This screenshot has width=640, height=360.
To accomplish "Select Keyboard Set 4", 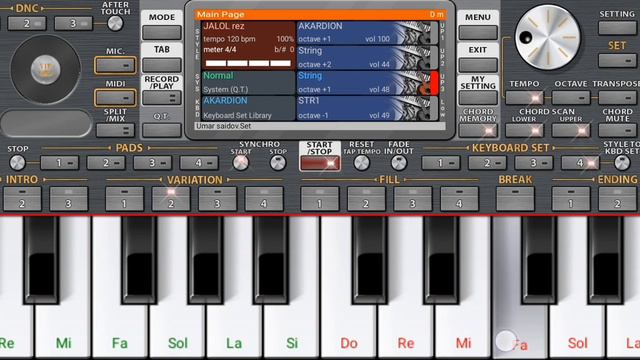I will pos(580,163).
